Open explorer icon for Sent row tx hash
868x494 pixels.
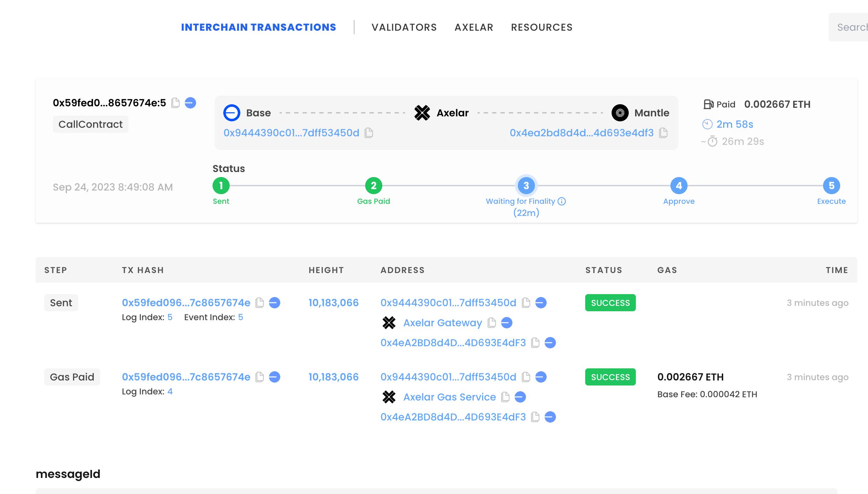coord(275,303)
